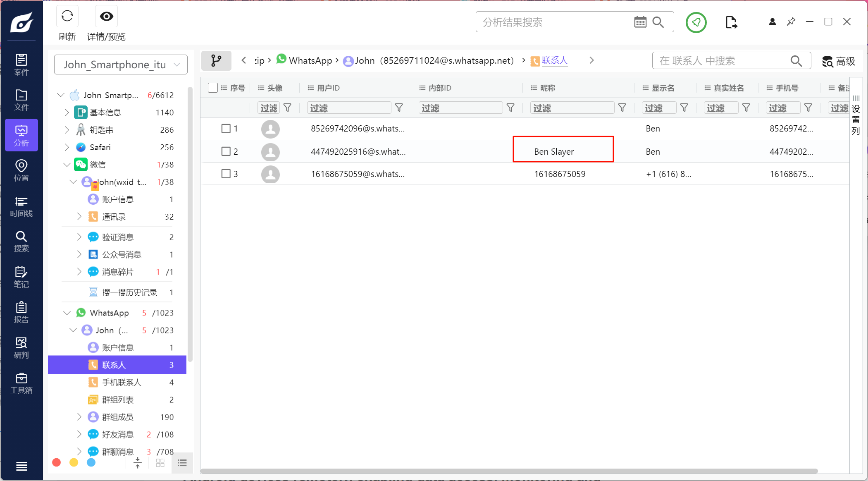Screen dimensions: 868x481
Task: Click the branch tree icon button
Action: coord(216,61)
